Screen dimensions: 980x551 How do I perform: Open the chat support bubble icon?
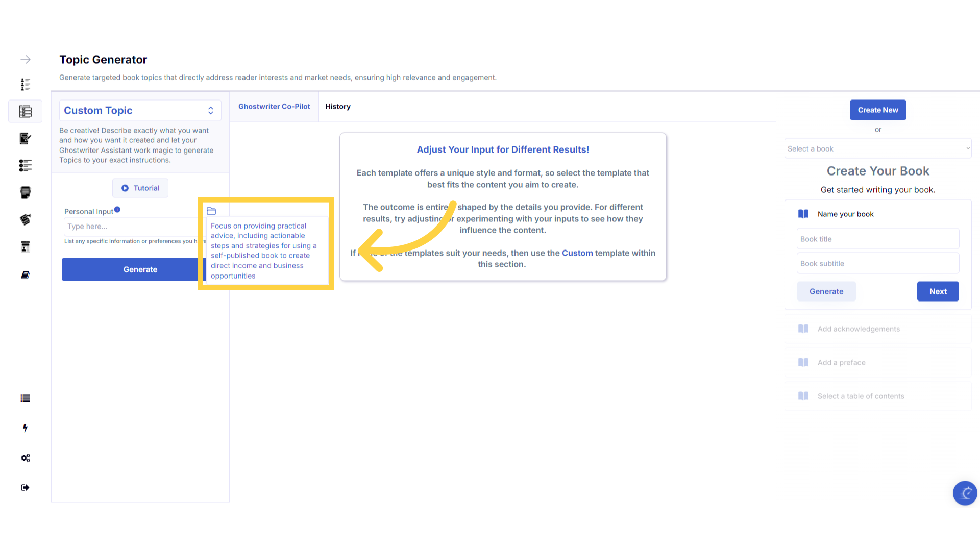pos(965,493)
